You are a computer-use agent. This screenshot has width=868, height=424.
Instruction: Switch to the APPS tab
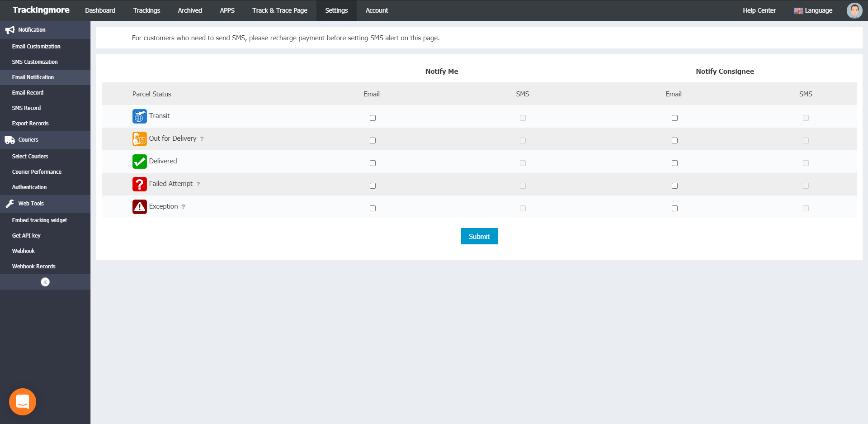(227, 10)
